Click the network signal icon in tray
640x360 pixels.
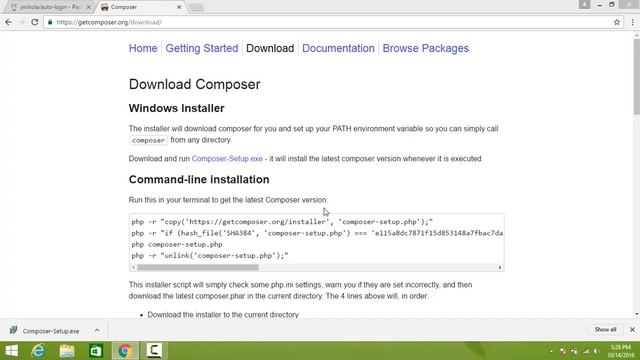pyautogui.click(x=586, y=351)
